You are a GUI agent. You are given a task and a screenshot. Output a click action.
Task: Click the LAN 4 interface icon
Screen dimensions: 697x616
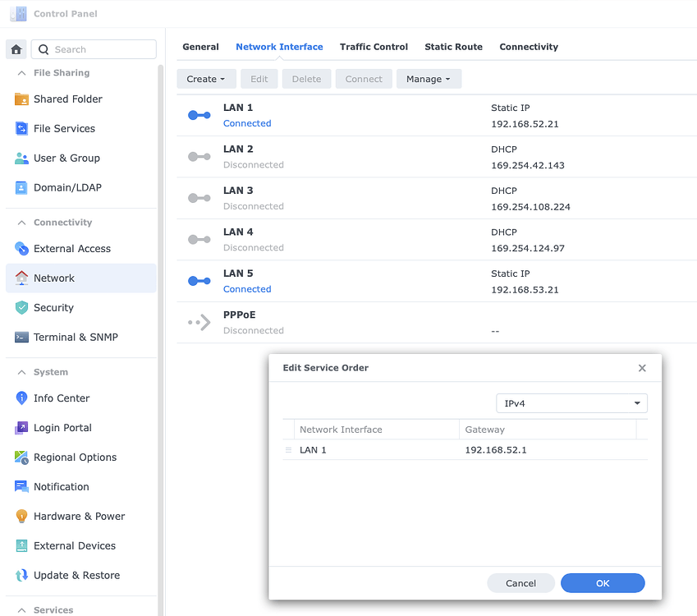[199, 239]
